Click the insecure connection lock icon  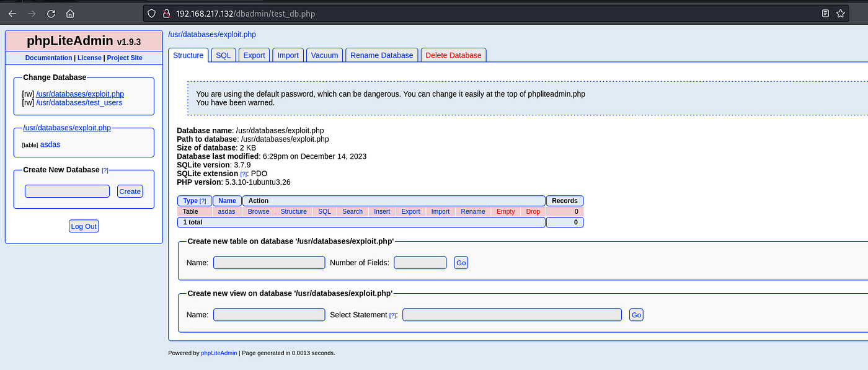(x=166, y=14)
